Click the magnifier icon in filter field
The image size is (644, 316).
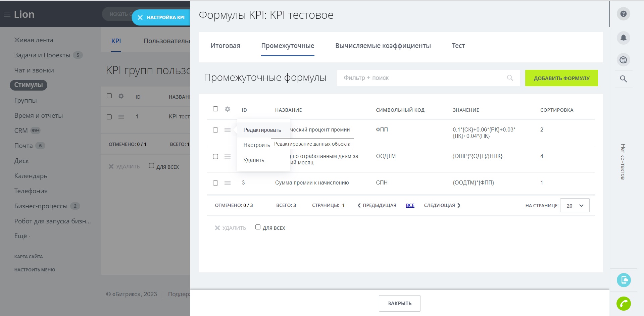pos(510,78)
